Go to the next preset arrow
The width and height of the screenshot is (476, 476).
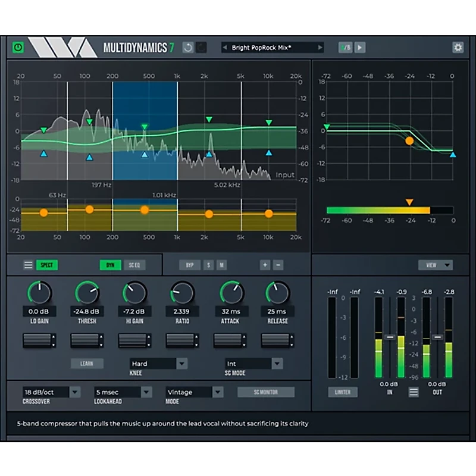pos(320,48)
